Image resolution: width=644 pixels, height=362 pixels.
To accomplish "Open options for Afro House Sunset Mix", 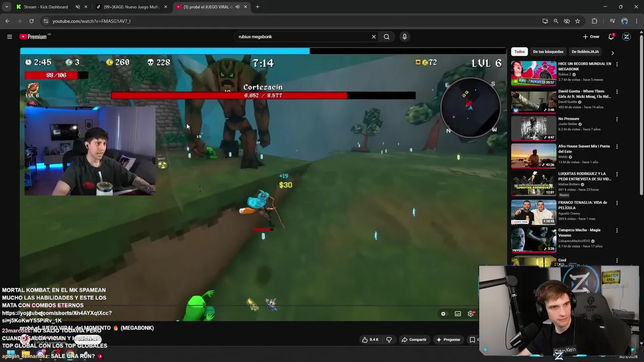I will pos(617,147).
